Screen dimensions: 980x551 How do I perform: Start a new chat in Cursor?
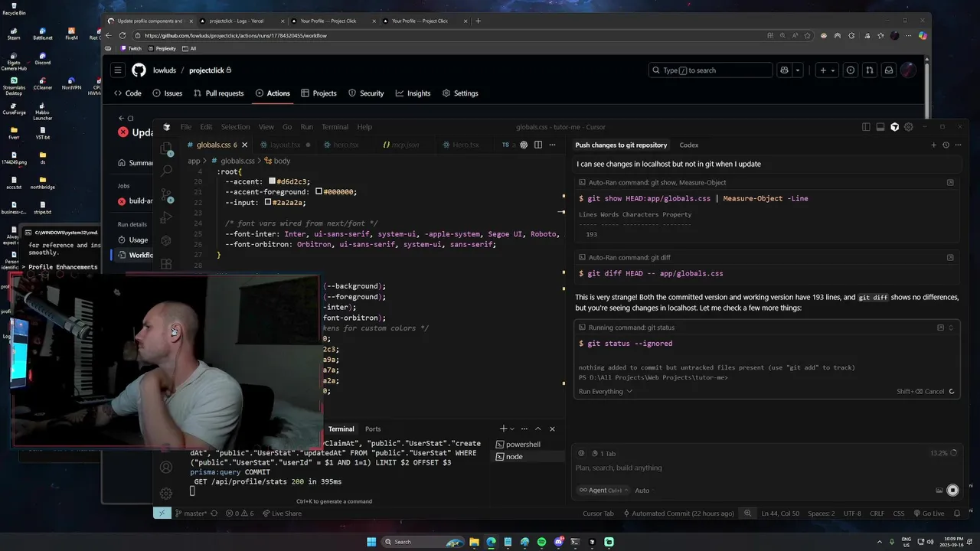coord(933,145)
